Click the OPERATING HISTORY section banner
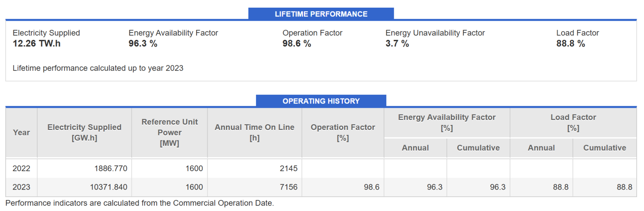 point(321,101)
